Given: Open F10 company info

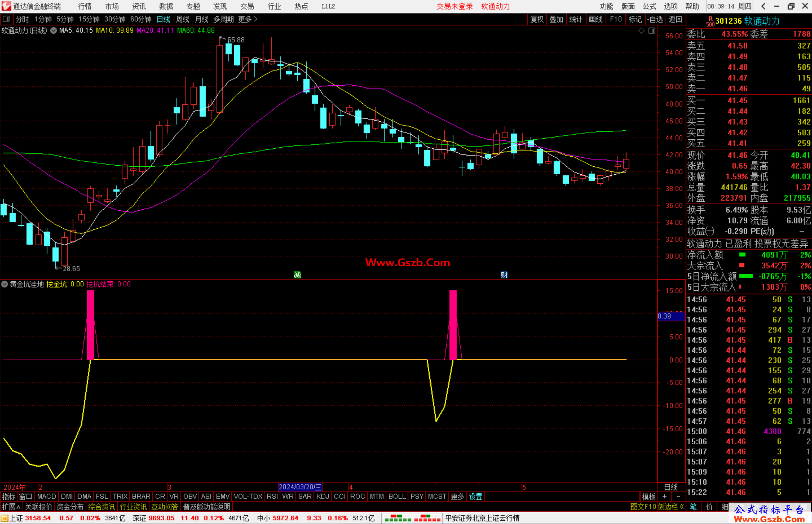Looking at the screenshot, I should click(x=616, y=19).
